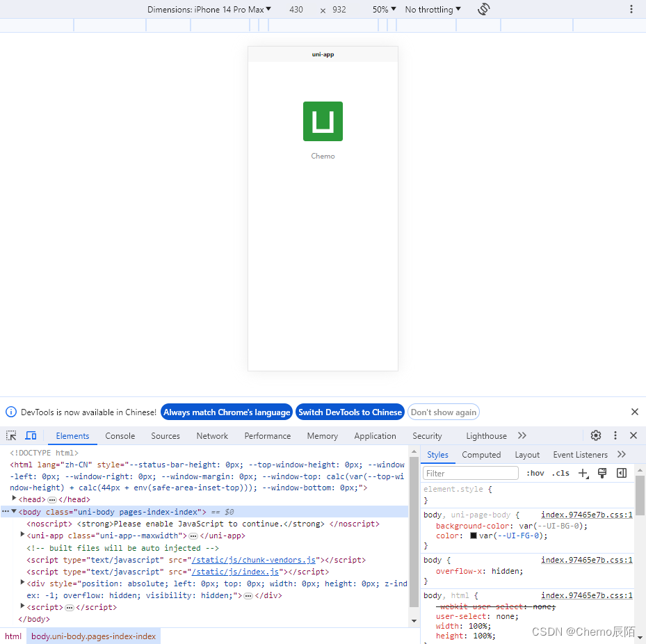646x644 pixels.
Task: Open the customize DevTools three-dot menu
Action: point(615,435)
